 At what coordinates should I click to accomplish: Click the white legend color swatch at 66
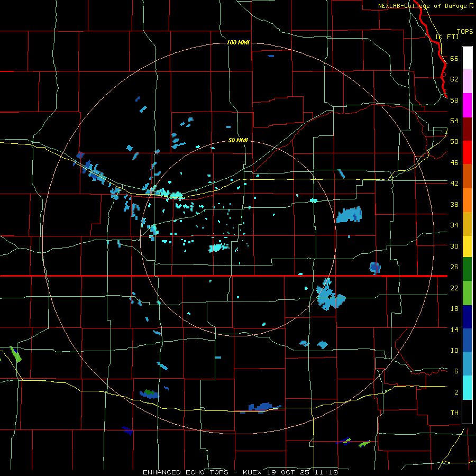(x=467, y=58)
